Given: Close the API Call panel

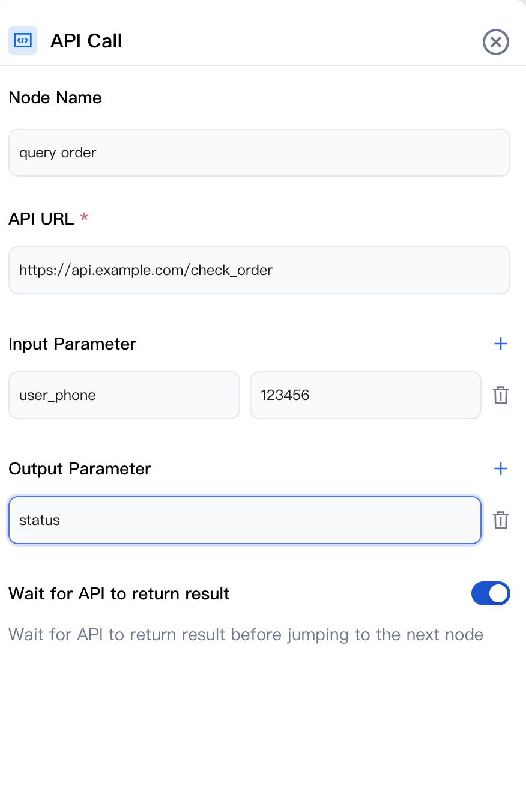Looking at the screenshot, I should click(495, 42).
